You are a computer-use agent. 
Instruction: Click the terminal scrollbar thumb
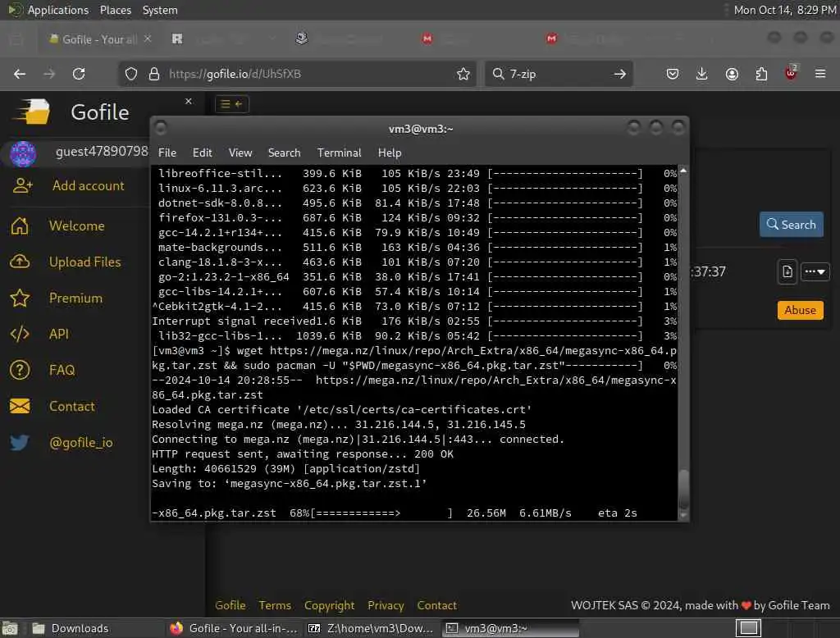click(x=683, y=489)
